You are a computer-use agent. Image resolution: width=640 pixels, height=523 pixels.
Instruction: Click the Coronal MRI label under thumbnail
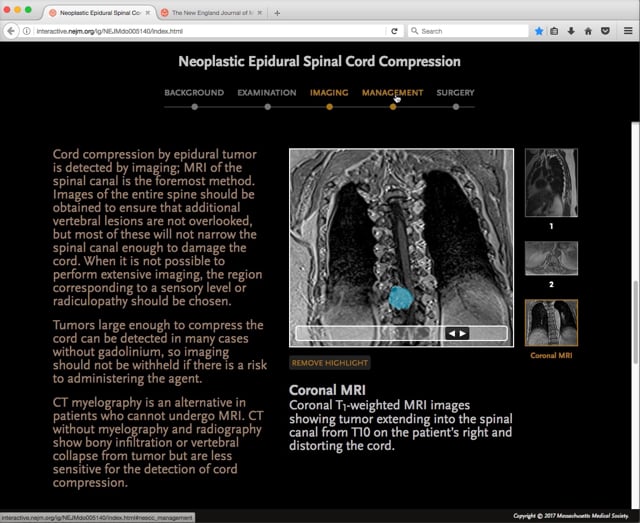551,356
